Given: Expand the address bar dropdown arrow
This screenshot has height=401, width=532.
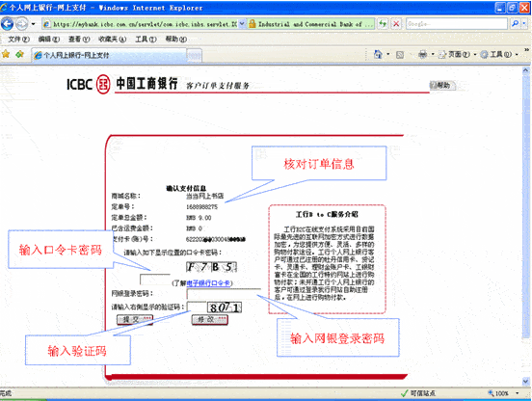Looking at the screenshot, I should pyautogui.click(x=242, y=24).
